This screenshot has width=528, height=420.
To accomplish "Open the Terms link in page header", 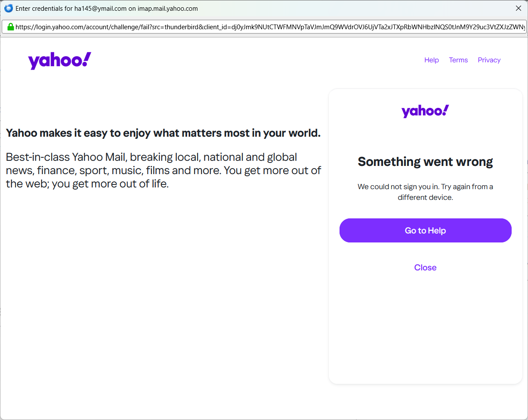I will 458,60.
